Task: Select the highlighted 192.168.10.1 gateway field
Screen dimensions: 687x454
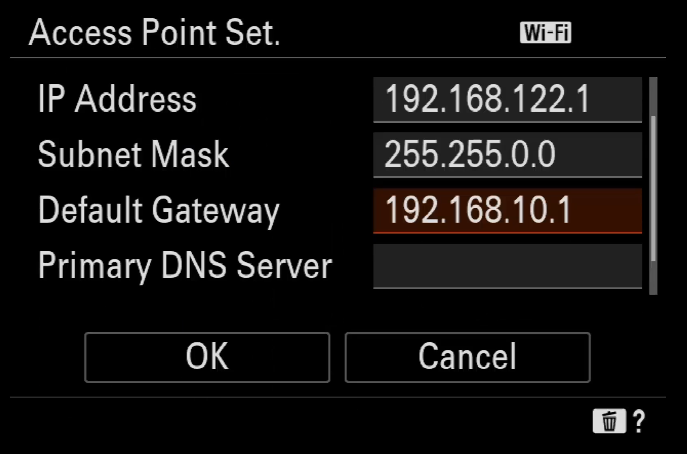Action: point(507,210)
